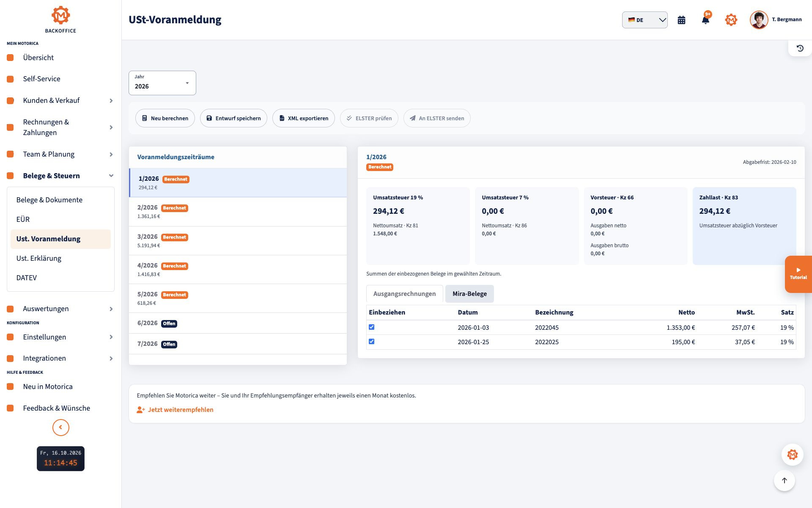This screenshot has width=812, height=508.
Task: Expand the Einstellungen menu
Action: 60,337
